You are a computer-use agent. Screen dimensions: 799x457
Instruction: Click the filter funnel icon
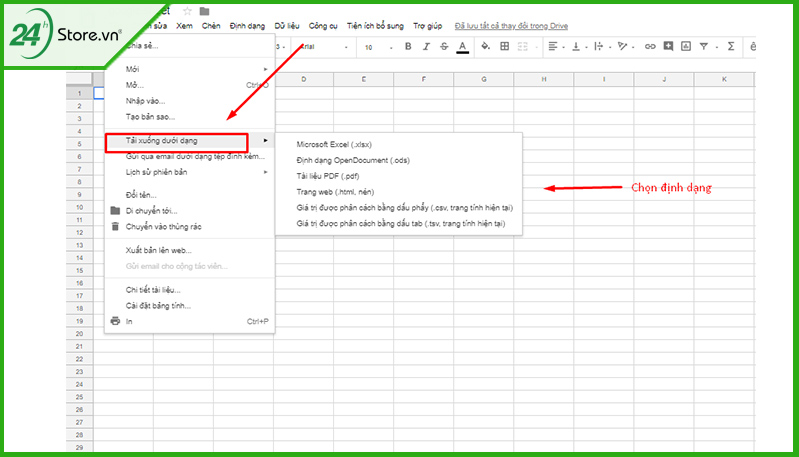[x=704, y=46]
